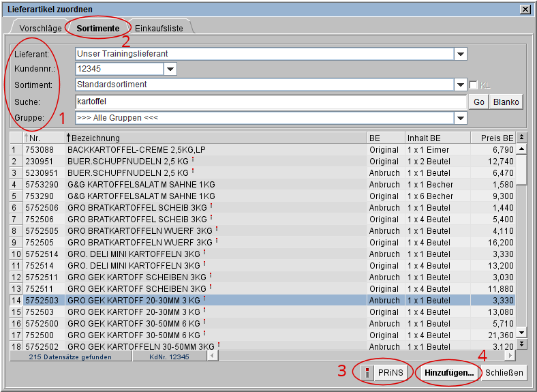Click the scroll-to-bottom arrow at table corner

click(521, 344)
